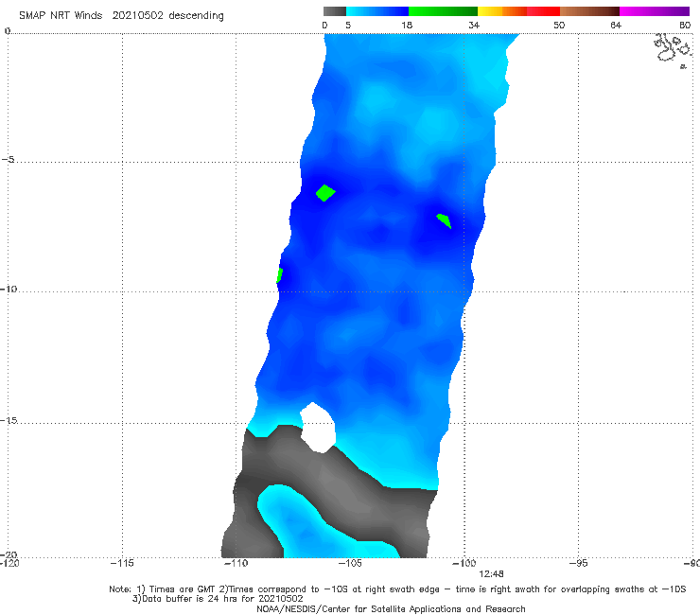Image resolution: width=700 pixels, height=615 pixels.
Task: Pick the cyan-to-blue colorbar segment
Action: click(x=377, y=11)
